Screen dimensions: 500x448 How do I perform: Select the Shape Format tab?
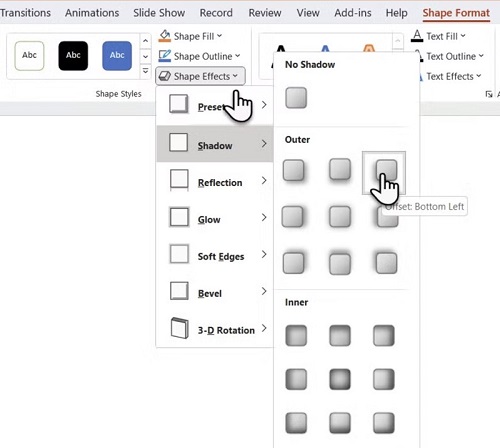point(456,13)
